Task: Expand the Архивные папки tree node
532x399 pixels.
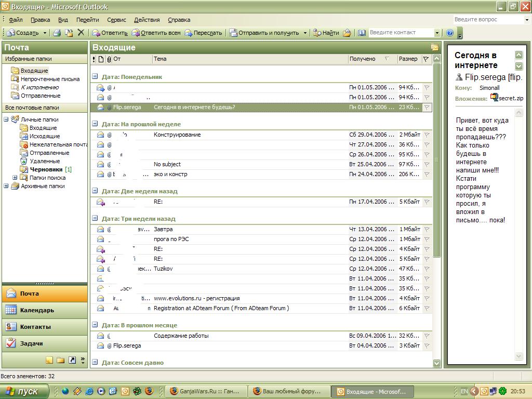Action: tap(6, 186)
